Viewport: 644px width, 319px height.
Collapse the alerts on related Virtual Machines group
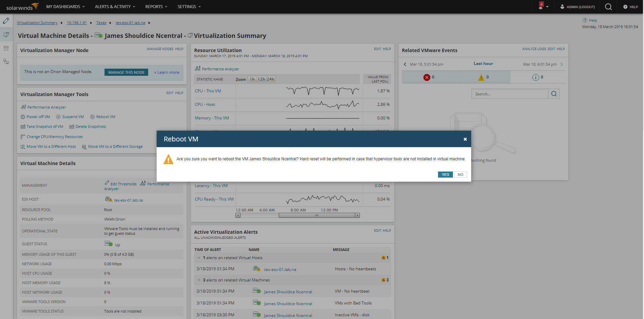(199, 280)
